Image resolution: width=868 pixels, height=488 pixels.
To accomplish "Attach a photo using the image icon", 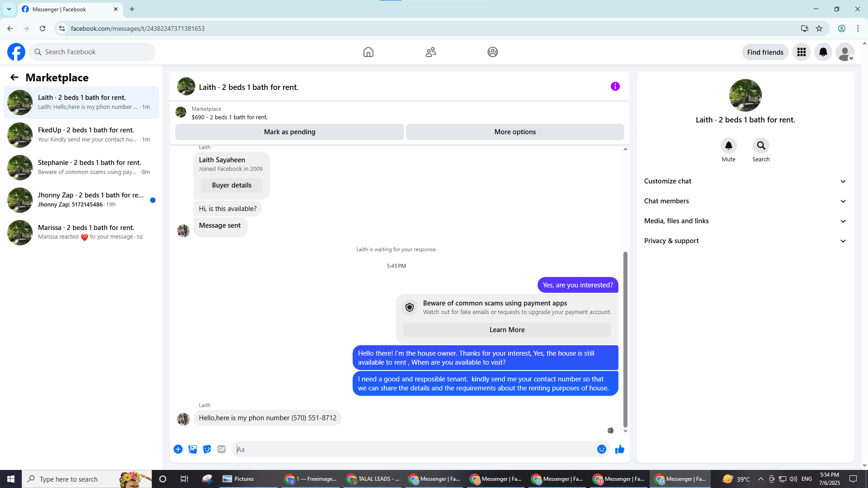I will pos(193,449).
